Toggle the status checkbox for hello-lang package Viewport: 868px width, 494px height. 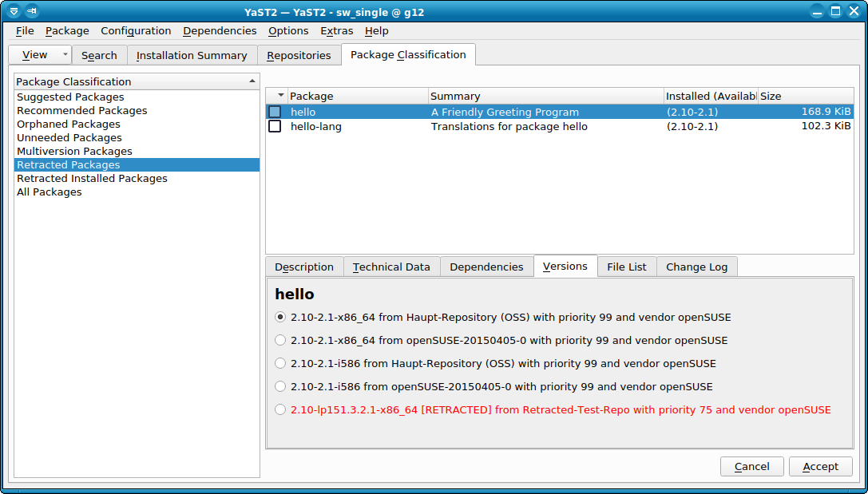[x=275, y=126]
